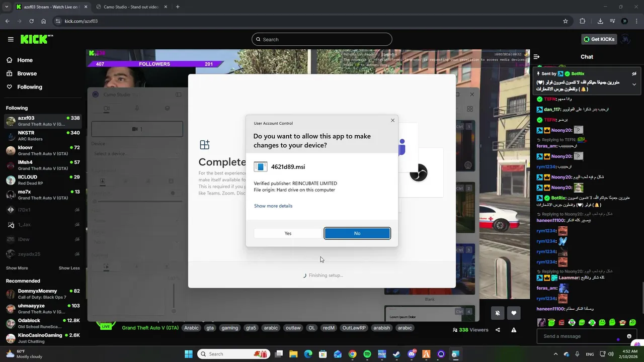Open KinoCasinoGaming recommended channel

click(x=43, y=338)
